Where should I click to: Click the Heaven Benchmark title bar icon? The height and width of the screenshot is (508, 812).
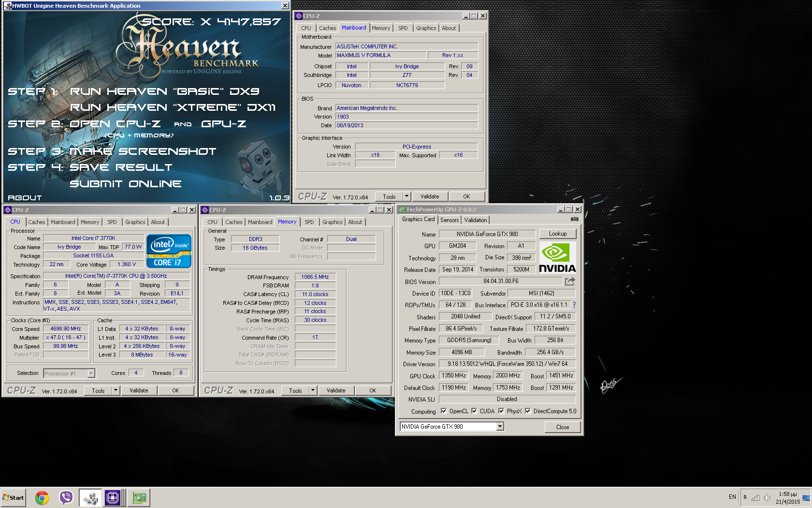click(7, 6)
